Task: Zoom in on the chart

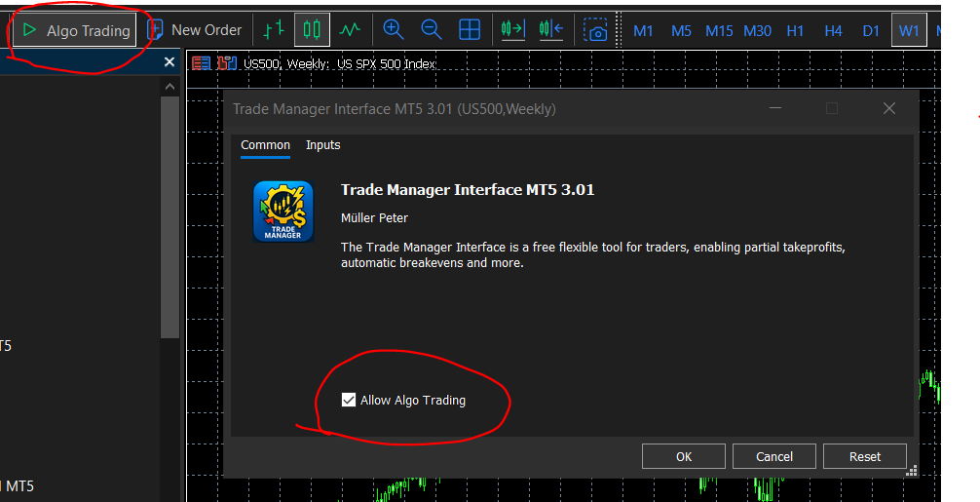Action: point(394,29)
